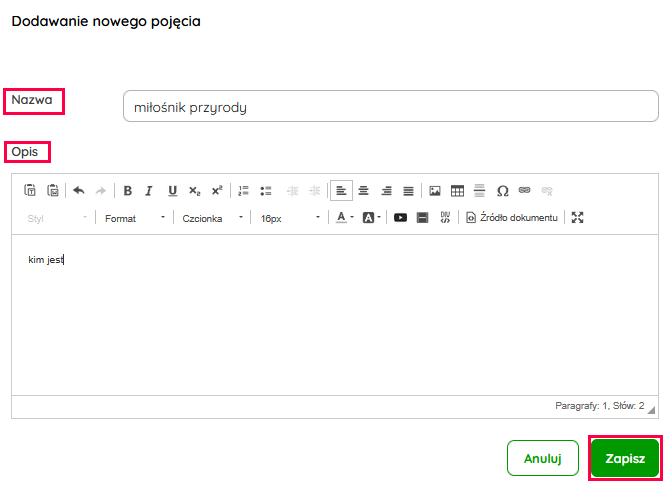Open the Format dropdown
This screenshot has width=670, height=488.
point(134,217)
